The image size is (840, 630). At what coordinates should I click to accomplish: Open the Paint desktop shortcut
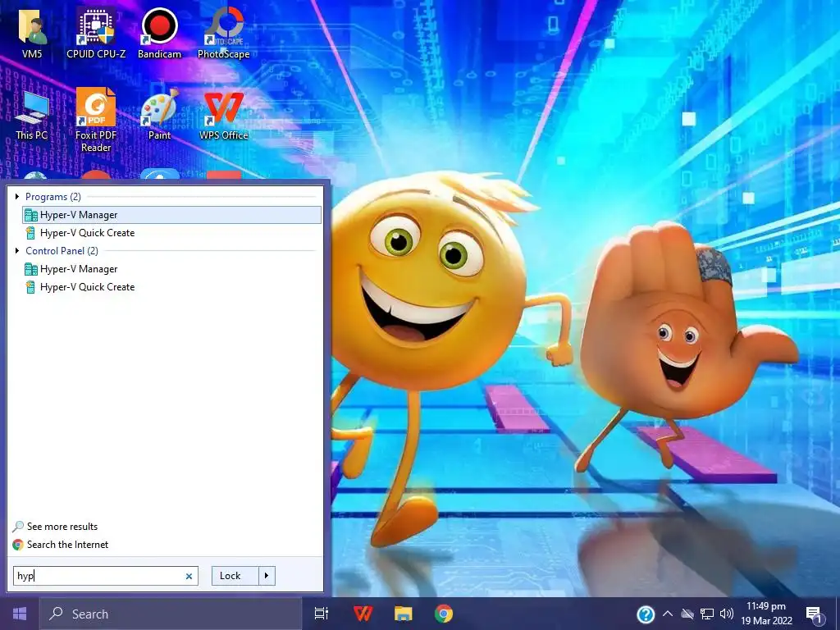pyautogui.click(x=160, y=115)
